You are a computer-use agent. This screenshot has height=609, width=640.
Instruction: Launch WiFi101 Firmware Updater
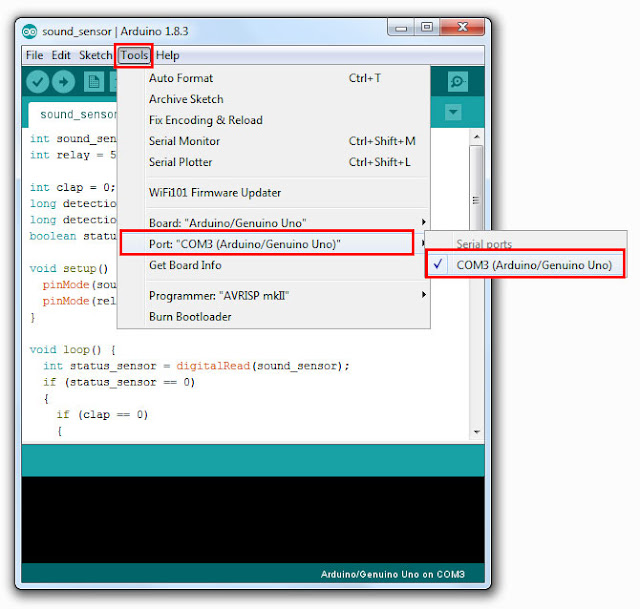coord(273,193)
